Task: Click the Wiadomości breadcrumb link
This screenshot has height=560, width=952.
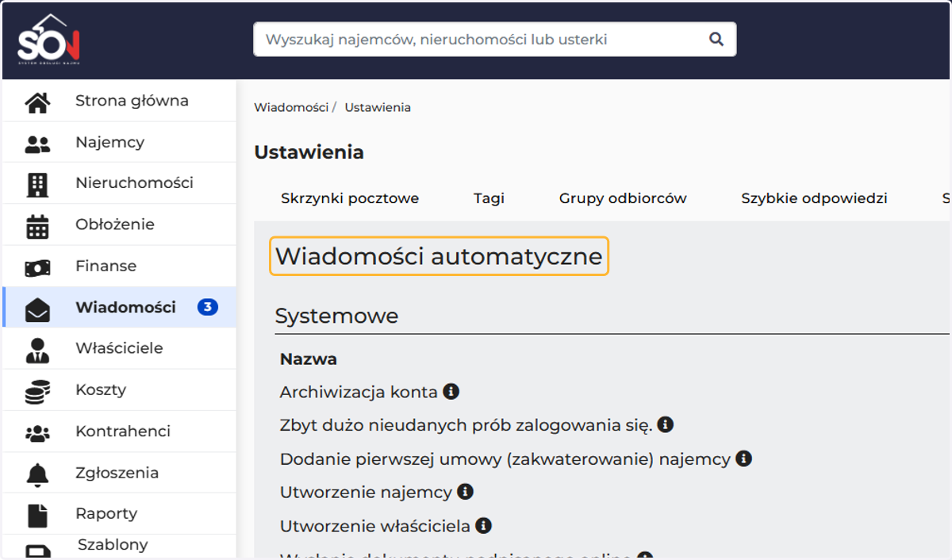Action: tap(291, 107)
